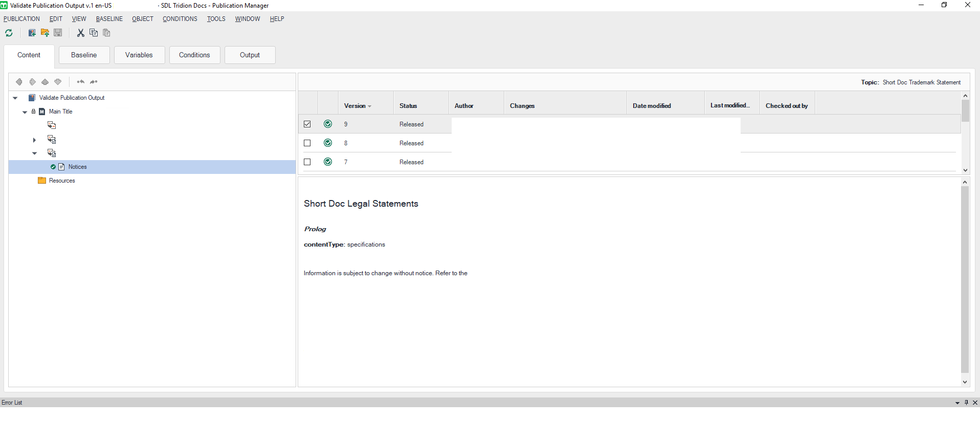Sort by the Version column header
Viewport: 980px width, 421px height.
[x=357, y=106]
